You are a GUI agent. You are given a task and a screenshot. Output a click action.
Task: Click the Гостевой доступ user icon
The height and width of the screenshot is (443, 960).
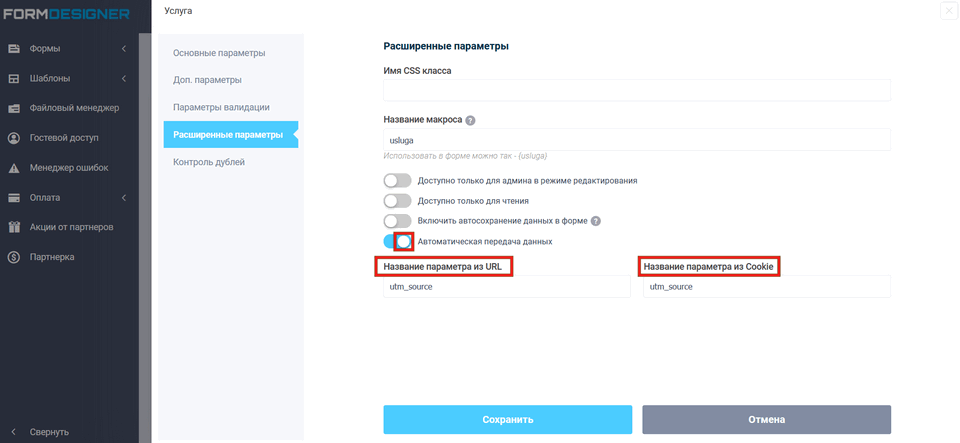click(14, 138)
